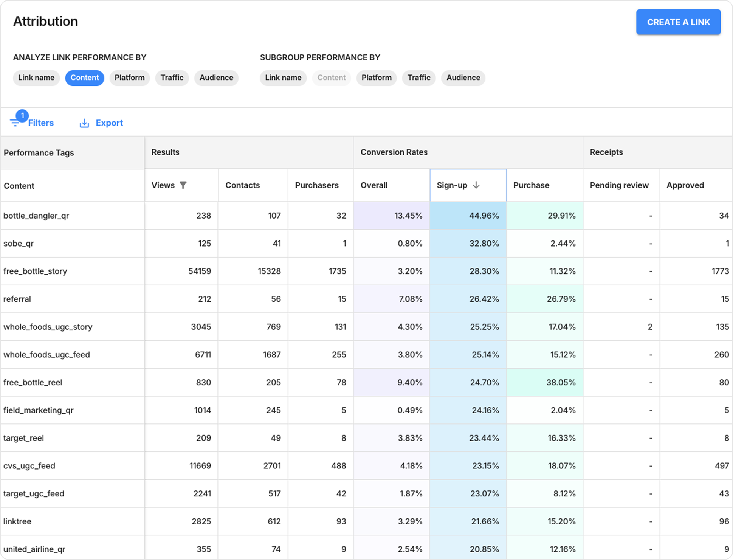Click the filter count badge showing 1

coord(22,115)
